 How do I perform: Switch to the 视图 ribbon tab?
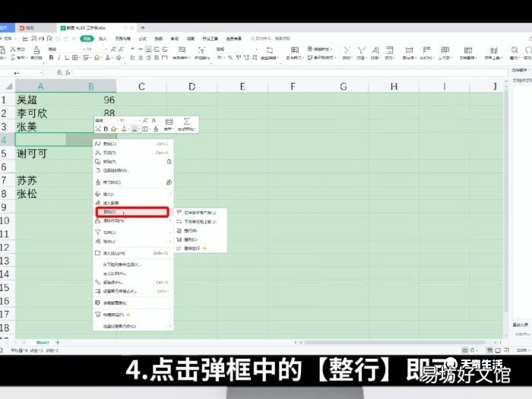pos(191,39)
